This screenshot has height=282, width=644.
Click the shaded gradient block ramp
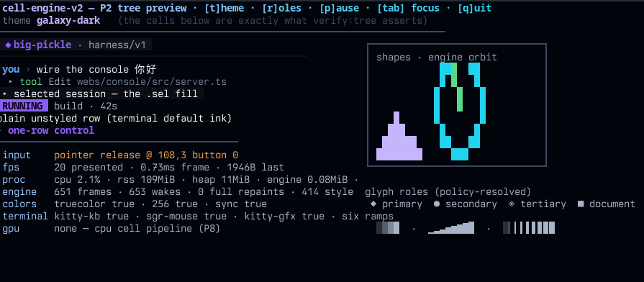(x=388, y=228)
